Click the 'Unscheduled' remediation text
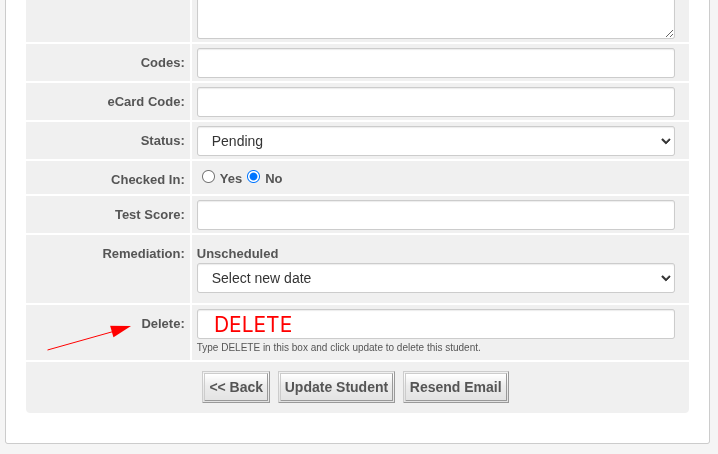This screenshot has width=718, height=454. 237,253
